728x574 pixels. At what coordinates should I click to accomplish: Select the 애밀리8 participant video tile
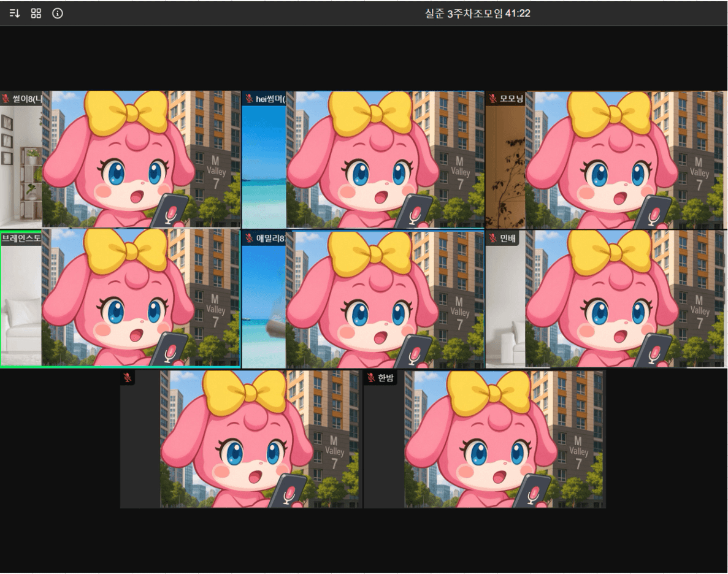coord(362,299)
